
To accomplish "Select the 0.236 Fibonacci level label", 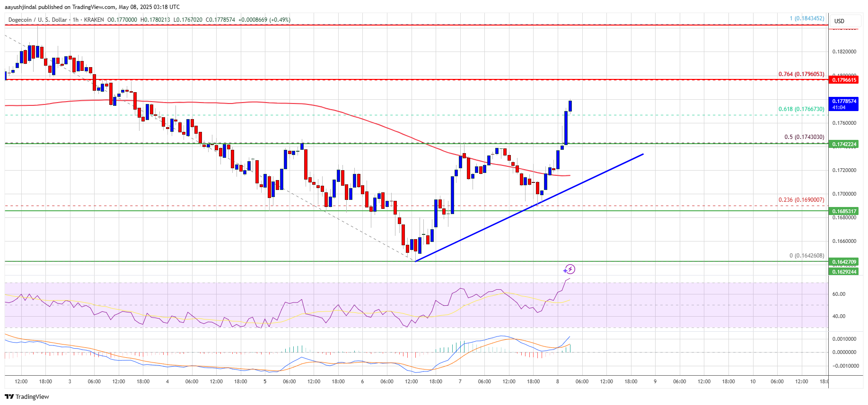I will 801,200.
